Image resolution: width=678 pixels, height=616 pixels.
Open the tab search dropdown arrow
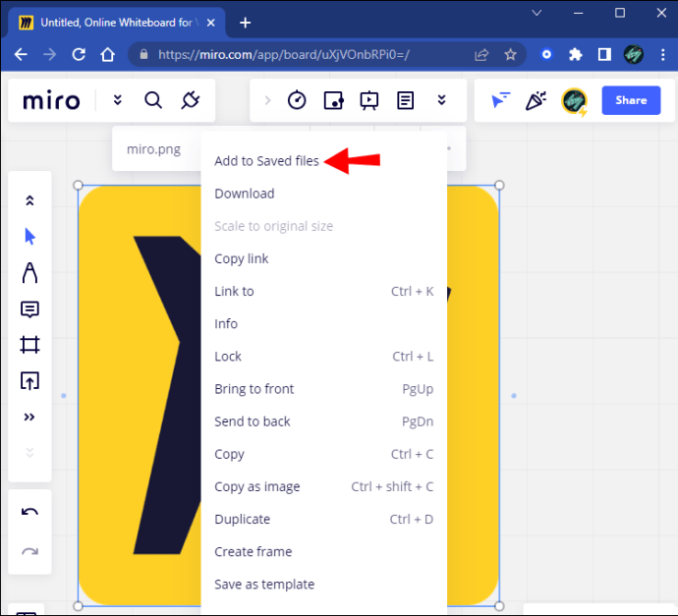point(537,13)
